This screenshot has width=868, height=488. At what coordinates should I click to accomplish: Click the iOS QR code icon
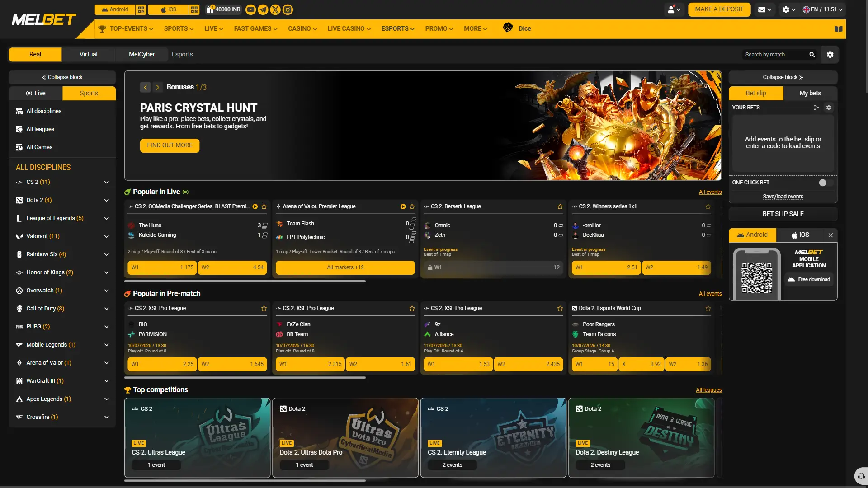point(194,9)
